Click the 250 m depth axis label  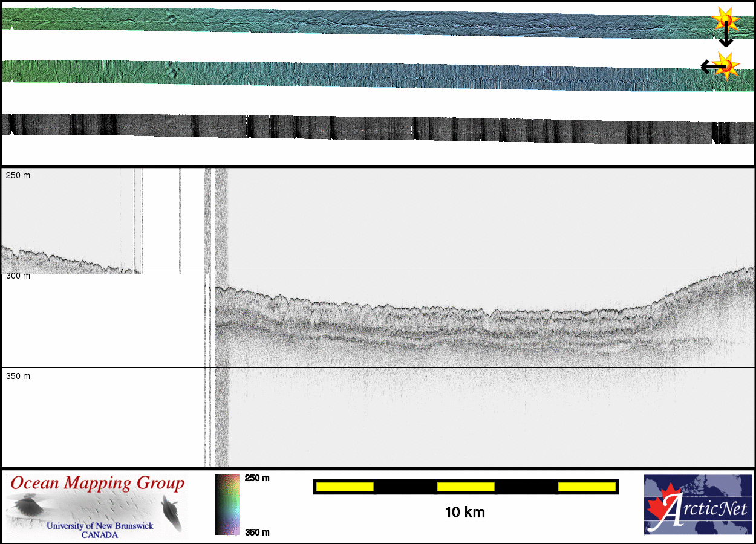point(18,175)
